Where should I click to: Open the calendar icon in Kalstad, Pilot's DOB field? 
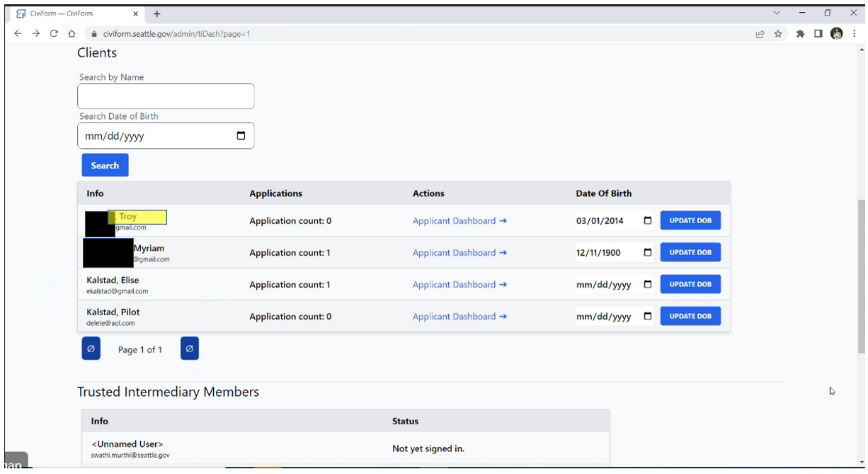click(x=646, y=316)
